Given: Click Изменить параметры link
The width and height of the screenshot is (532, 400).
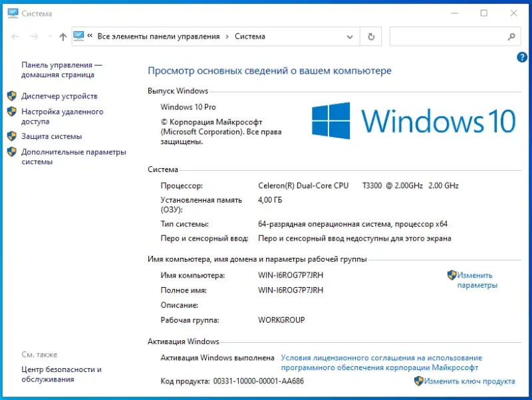Looking at the screenshot, I should (x=477, y=280).
